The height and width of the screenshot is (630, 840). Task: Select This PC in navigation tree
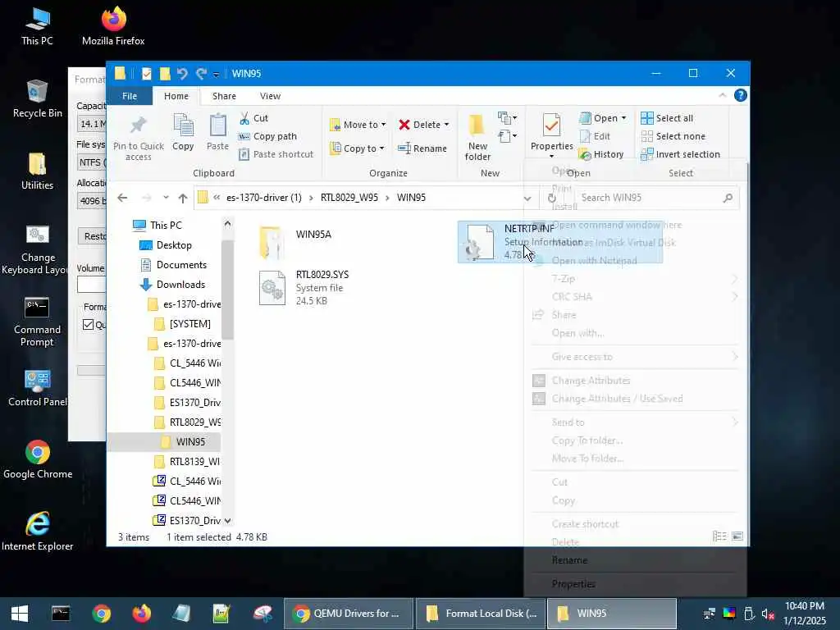click(166, 226)
